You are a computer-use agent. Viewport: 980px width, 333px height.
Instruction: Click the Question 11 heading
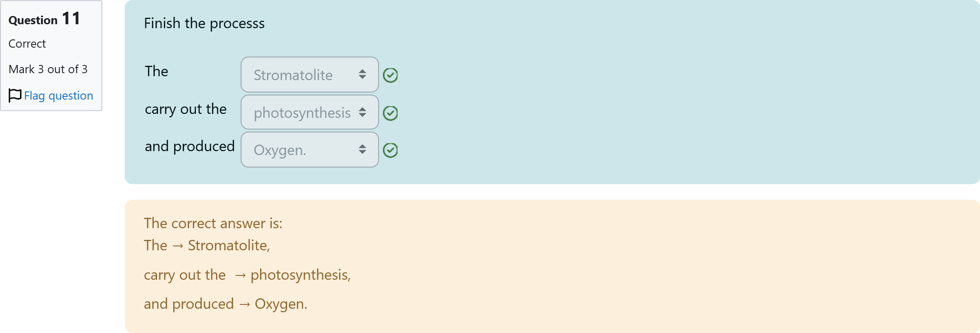44,19
